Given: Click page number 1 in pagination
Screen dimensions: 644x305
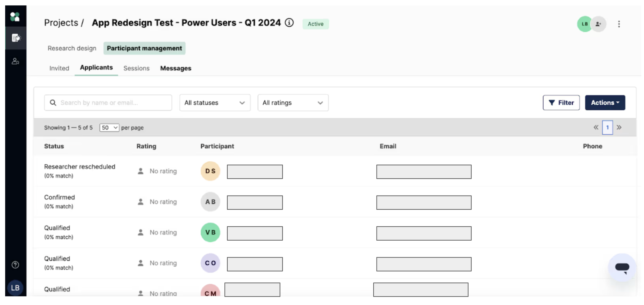Looking at the screenshot, I should (607, 128).
